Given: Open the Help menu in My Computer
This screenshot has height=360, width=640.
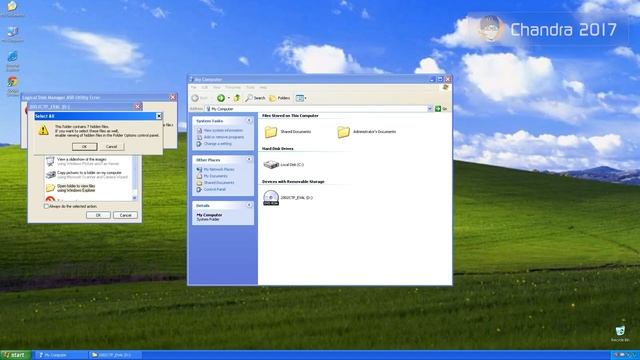Looking at the screenshot, I should pos(263,87).
